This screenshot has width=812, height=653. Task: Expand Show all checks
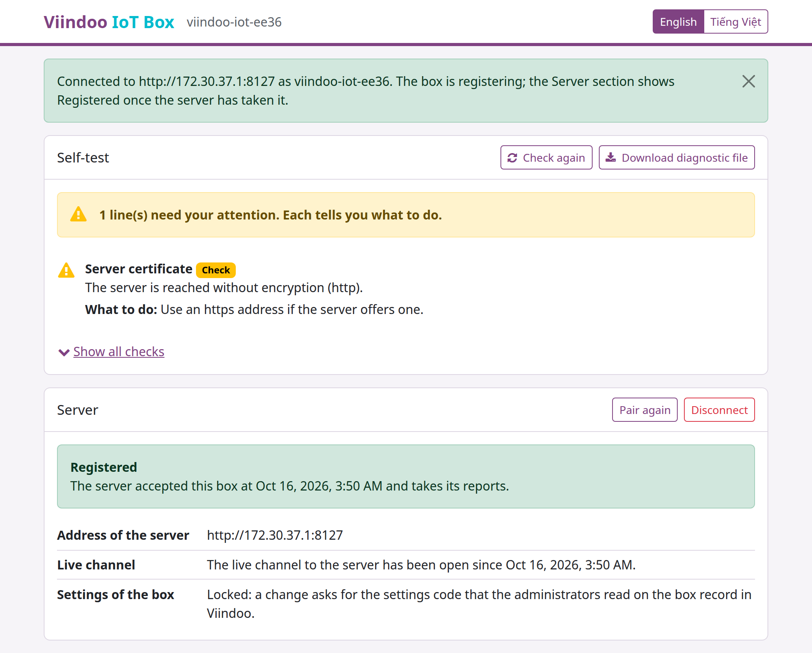tap(119, 351)
